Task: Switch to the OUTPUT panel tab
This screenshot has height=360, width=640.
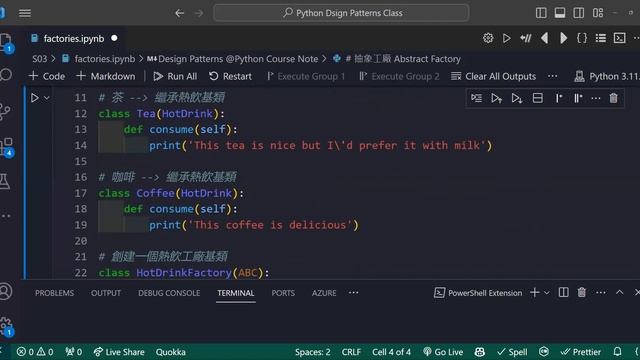Action: pos(106,293)
